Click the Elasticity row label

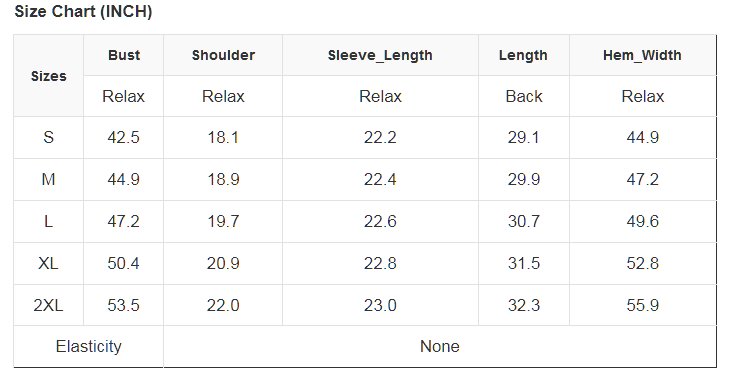(89, 346)
